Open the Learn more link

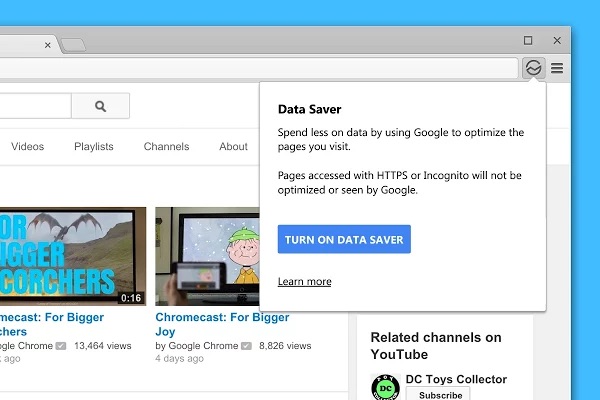pos(305,281)
